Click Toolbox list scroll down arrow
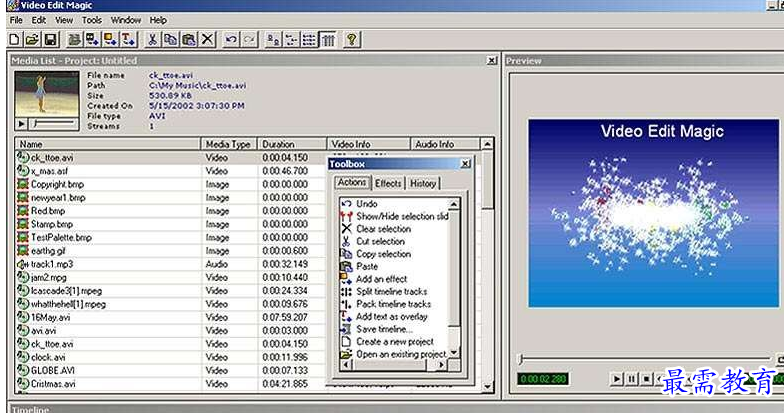Image resolution: width=784 pixels, height=413 pixels. tap(454, 352)
